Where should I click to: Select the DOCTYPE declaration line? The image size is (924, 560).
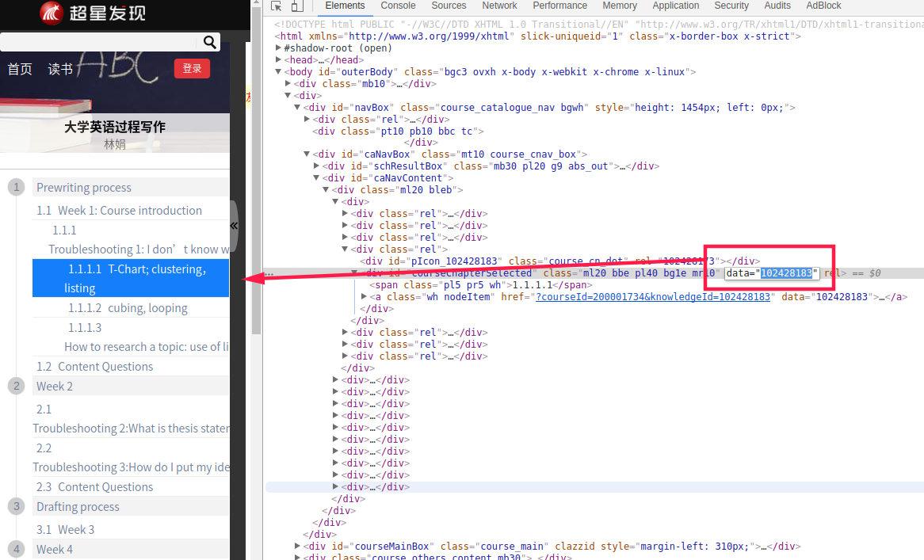click(x=598, y=24)
